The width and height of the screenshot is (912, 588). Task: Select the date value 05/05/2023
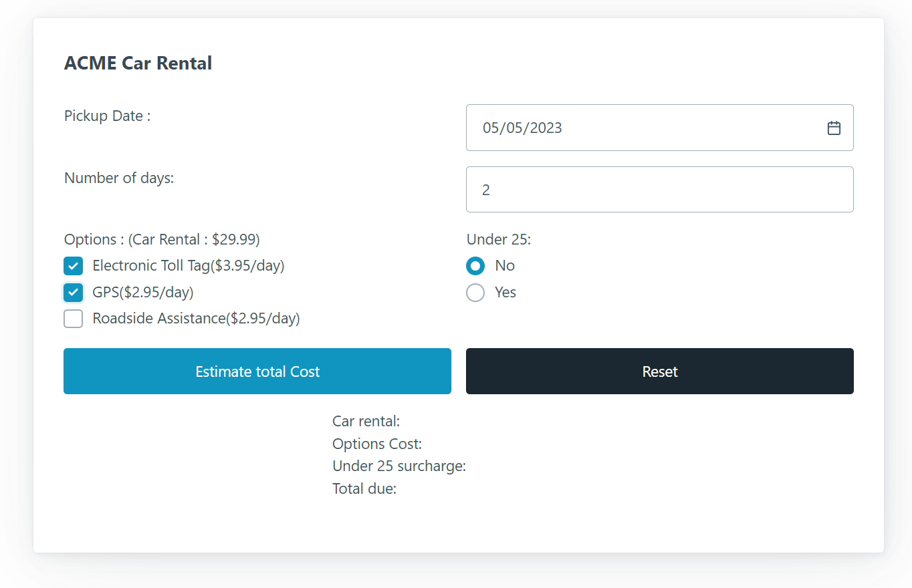coord(522,128)
